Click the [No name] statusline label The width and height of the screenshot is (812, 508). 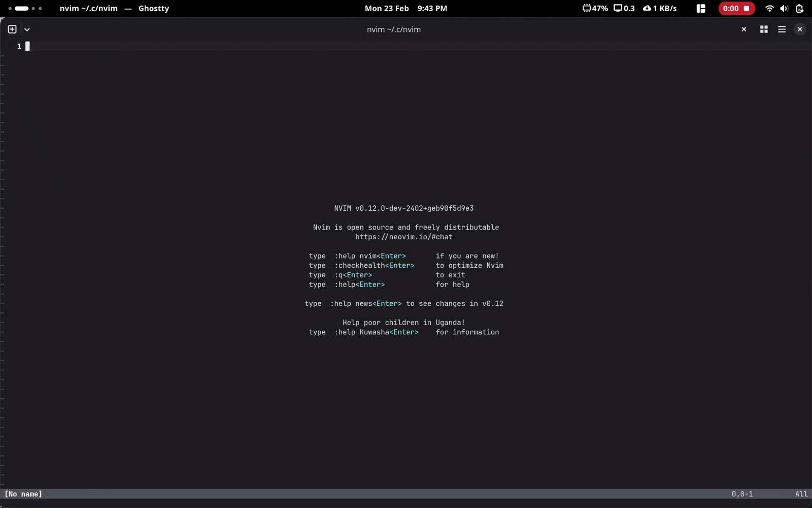(x=23, y=494)
